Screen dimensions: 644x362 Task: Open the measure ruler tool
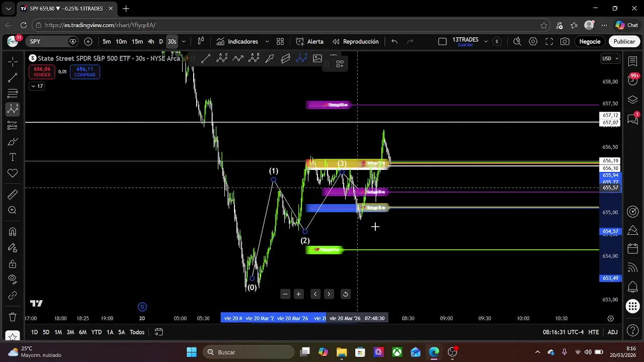[13, 194]
